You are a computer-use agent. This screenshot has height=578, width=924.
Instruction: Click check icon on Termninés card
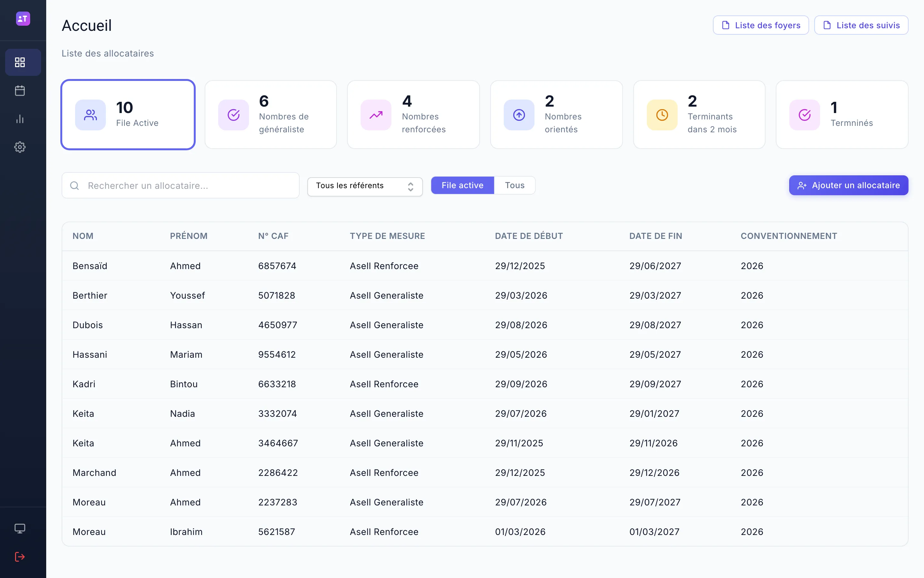[805, 115]
